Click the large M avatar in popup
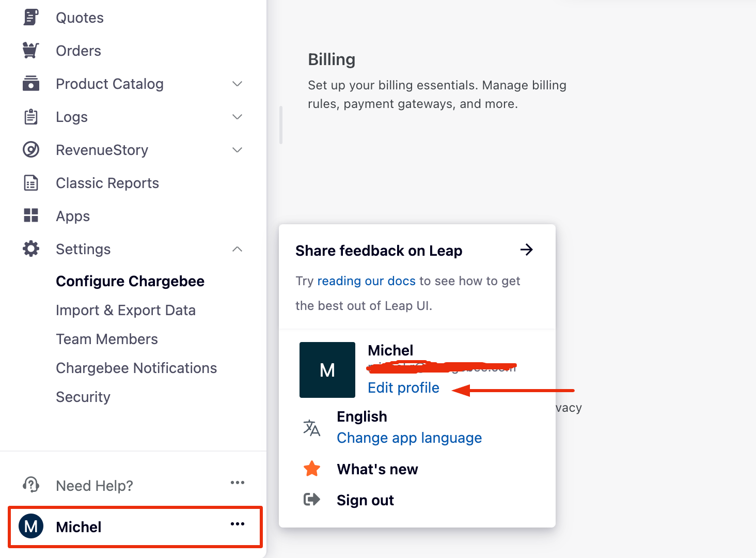Screen dimensions: 756x558 [327, 370]
